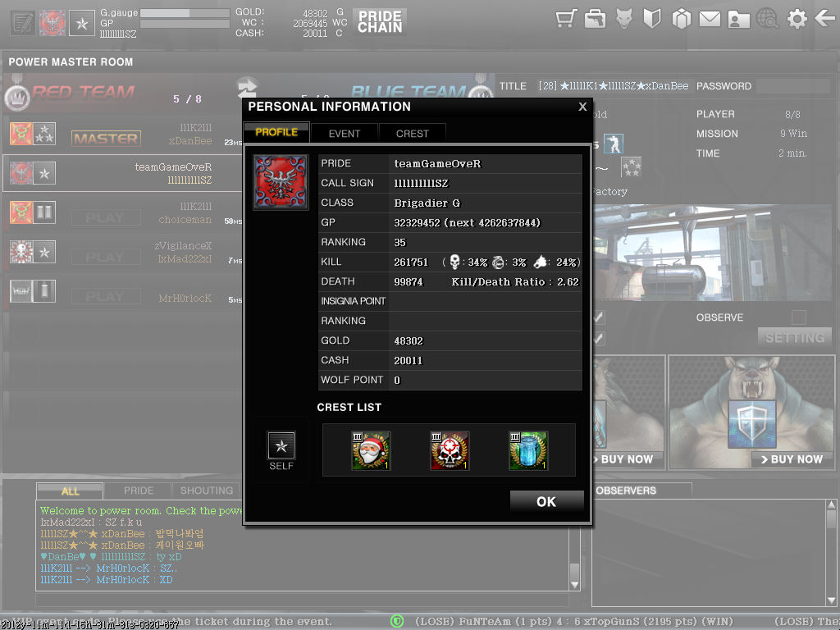Close the Personal Information dialog with X
This screenshot has height=630, width=840.
pyautogui.click(x=582, y=107)
